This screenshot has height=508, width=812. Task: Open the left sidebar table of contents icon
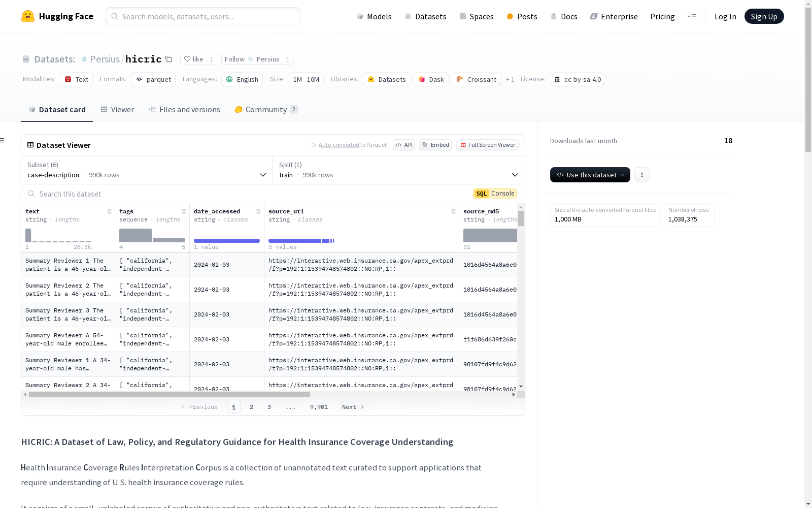(2, 140)
